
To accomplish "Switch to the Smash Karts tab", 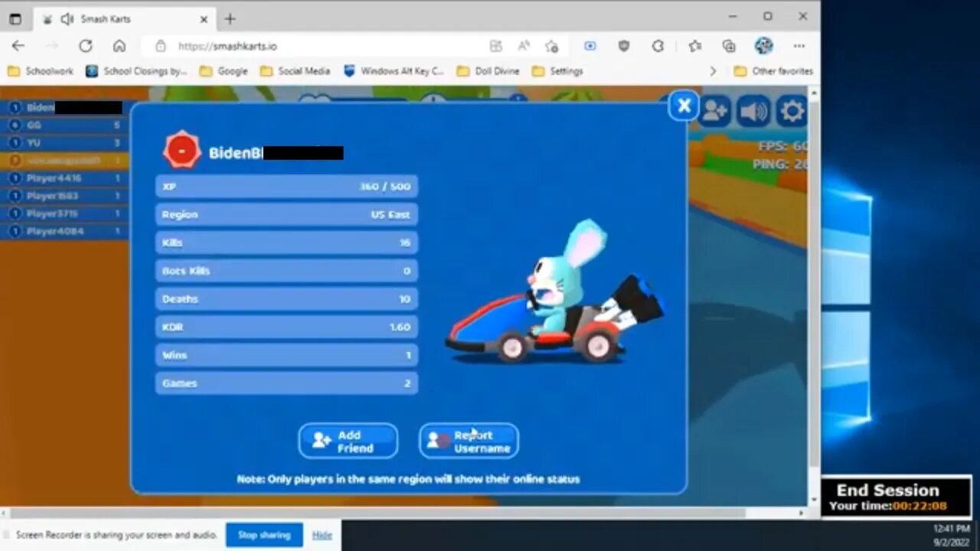I will pos(126,19).
